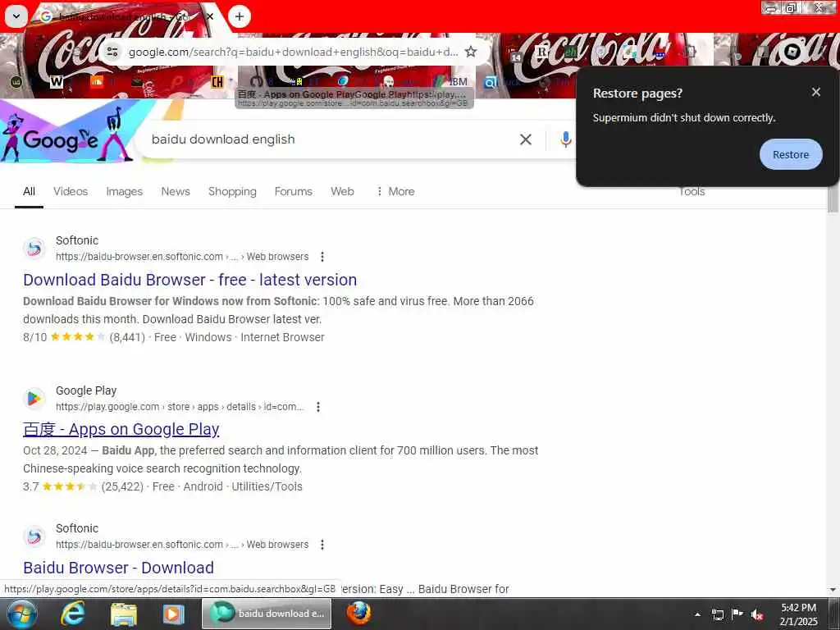The image size is (840, 630).
Task: Open the Tools options
Action: click(692, 191)
